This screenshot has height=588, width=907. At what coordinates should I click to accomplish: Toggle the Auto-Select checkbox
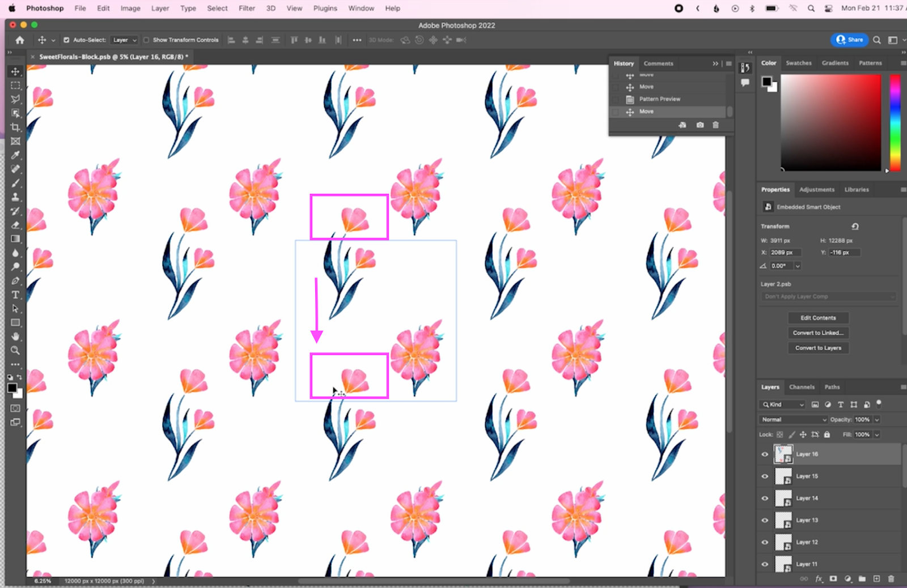(x=66, y=40)
